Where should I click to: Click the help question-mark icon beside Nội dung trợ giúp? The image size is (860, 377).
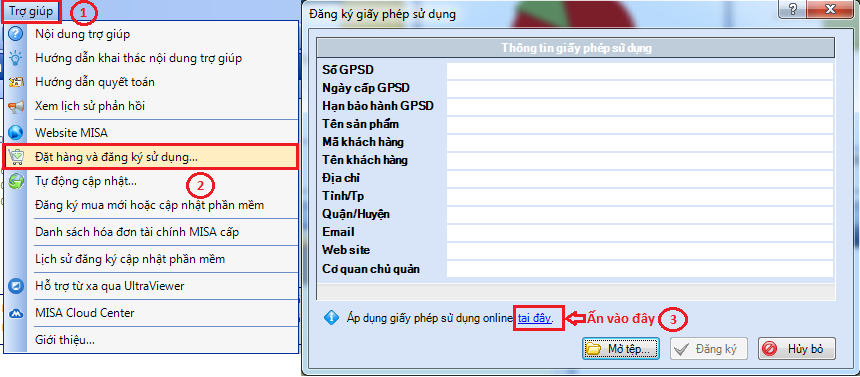click(x=16, y=34)
